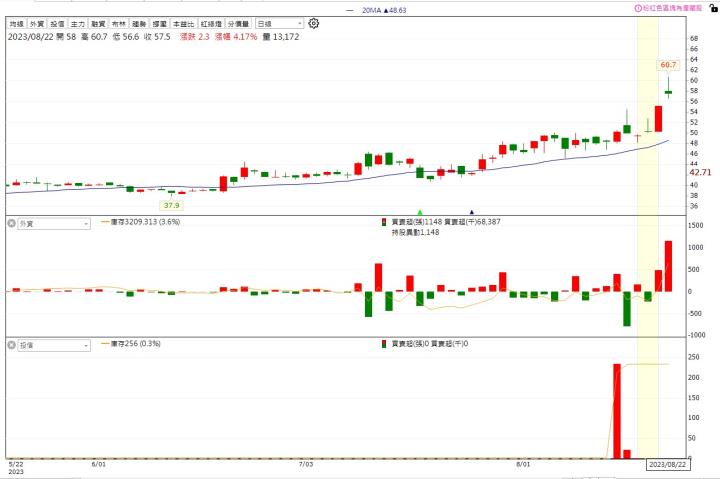Click the 本益比 button
Image resolution: width=720 pixels, height=479 pixels.
(183, 22)
